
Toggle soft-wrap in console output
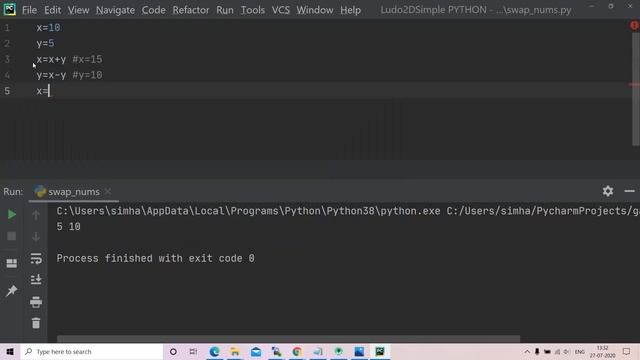coord(36,258)
